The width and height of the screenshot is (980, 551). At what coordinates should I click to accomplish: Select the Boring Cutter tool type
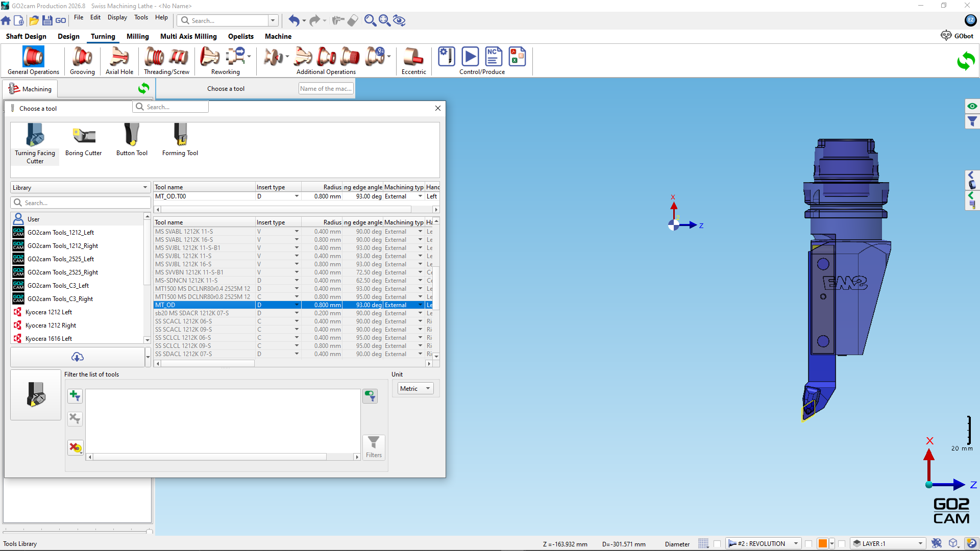pyautogui.click(x=83, y=139)
